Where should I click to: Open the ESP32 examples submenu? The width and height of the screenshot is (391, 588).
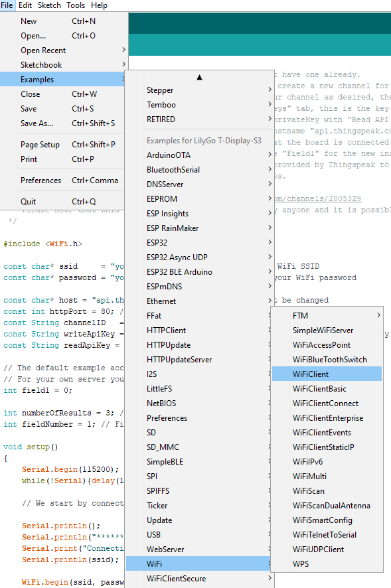pyautogui.click(x=199, y=243)
